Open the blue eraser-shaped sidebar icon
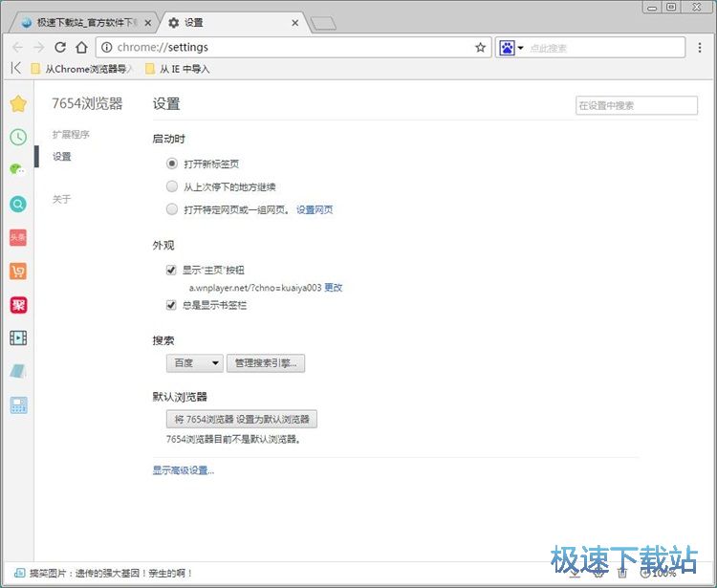717x588 pixels. click(x=18, y=371)
